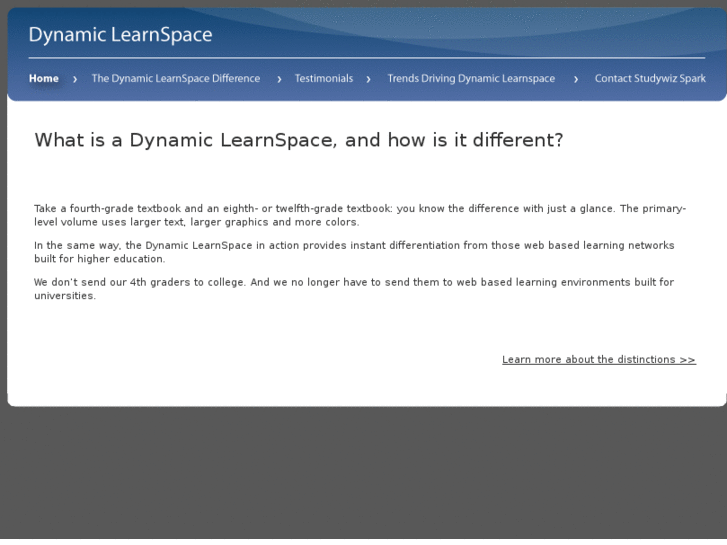Go to Contact Studywiz Spark page
Viewport: 727px width, 545px height.
(x=650, y=78)
